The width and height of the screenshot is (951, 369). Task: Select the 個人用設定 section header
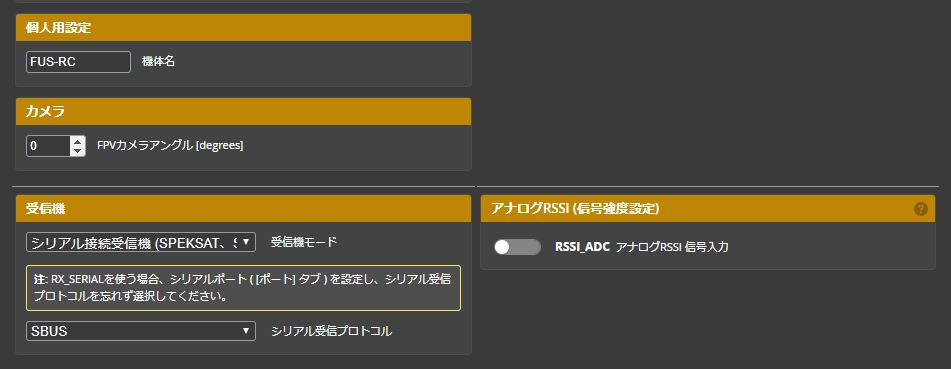tap(243, 28)
